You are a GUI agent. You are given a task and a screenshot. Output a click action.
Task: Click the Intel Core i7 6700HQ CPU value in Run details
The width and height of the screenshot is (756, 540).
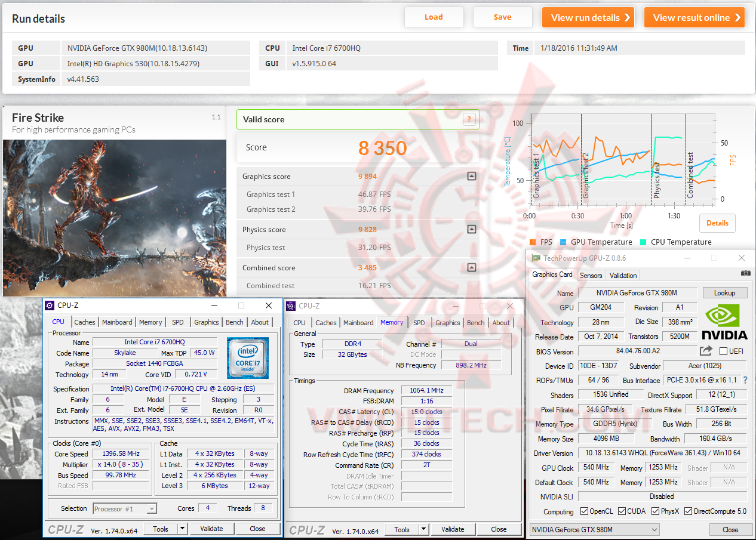tap(327, 48)
